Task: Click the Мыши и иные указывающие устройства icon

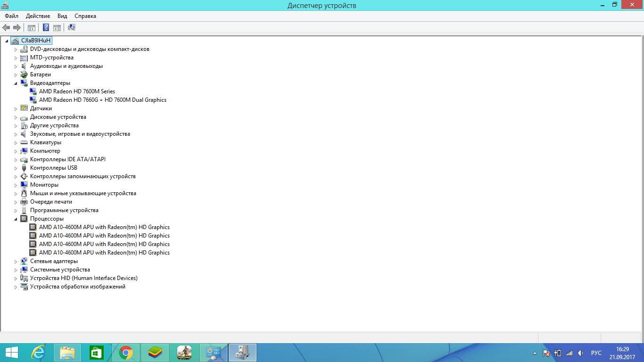Action: (24, 193)
